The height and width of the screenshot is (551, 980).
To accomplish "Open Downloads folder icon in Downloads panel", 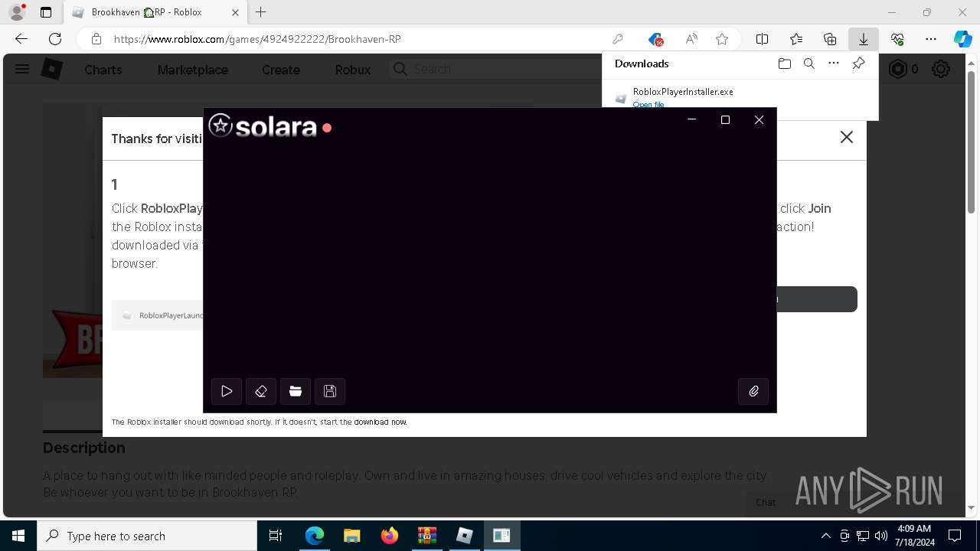I will [x=784, y=64].
